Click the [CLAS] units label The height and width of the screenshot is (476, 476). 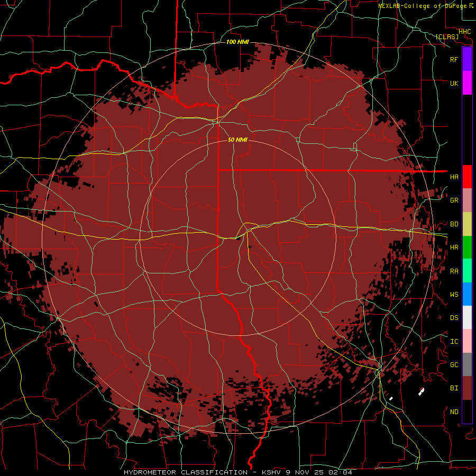[447, 36]
